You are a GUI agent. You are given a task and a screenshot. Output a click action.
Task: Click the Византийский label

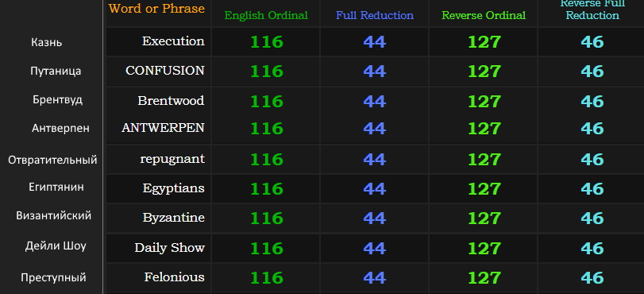pyautogui.click(x=53, y=216)
